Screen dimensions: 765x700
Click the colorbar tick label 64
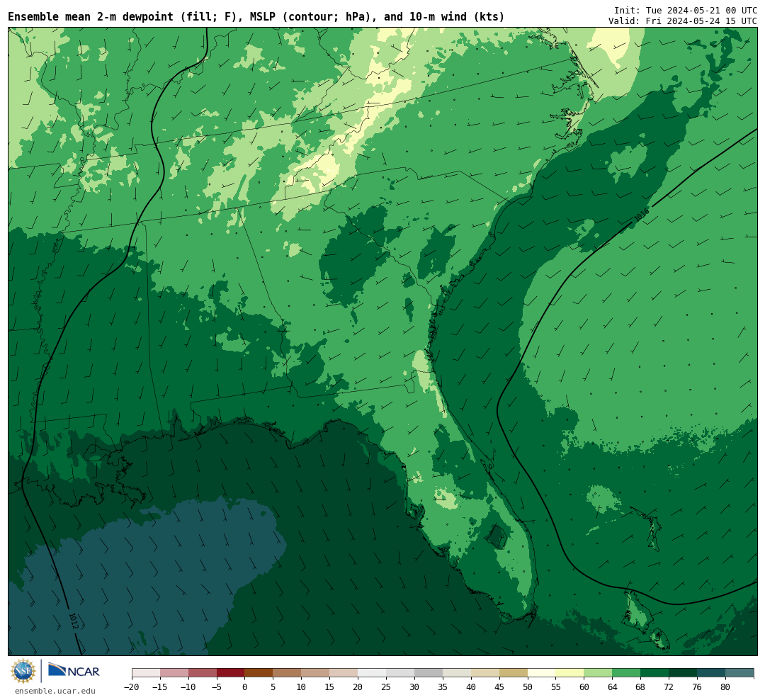[612, 687]
